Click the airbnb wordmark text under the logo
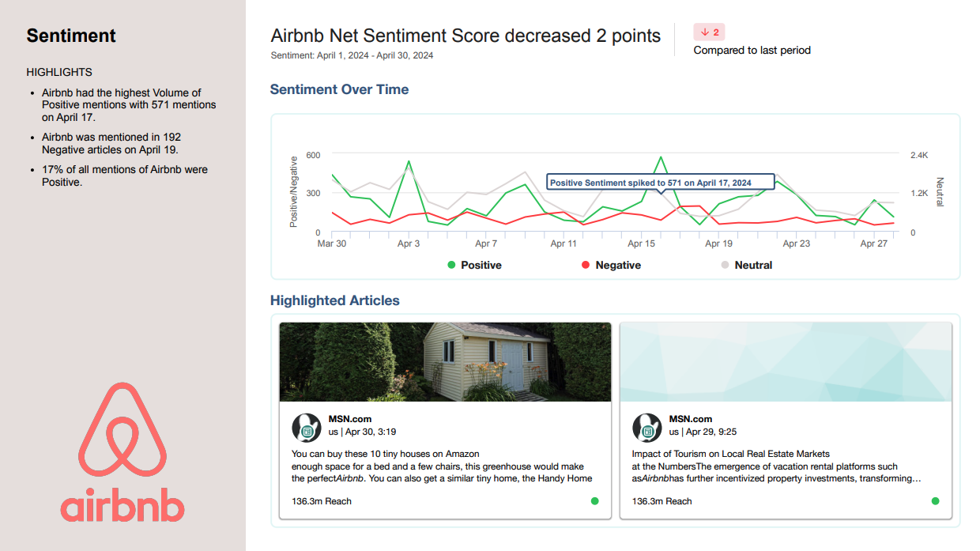The height and width of the screenshot is (551, 980). [122, 507]
